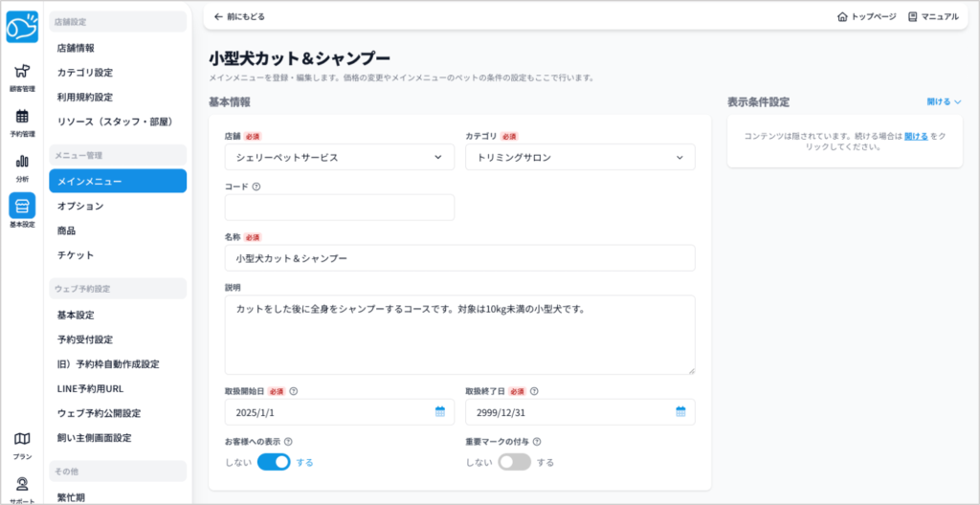980x505 pixels.
Task: Click the help icon beside コード
Action: click(x=256, y=187)
